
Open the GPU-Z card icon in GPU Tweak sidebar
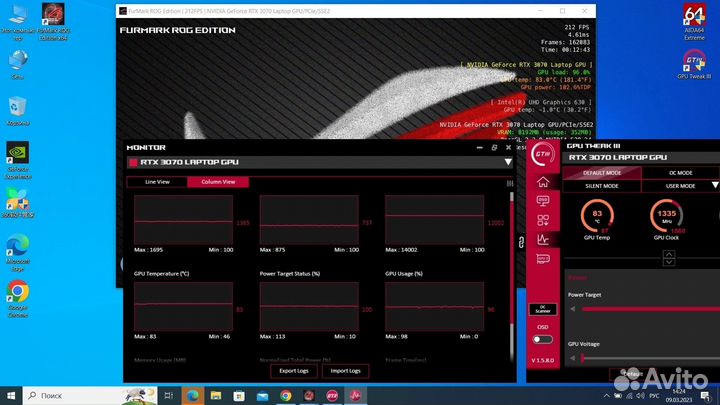point(543,259)
